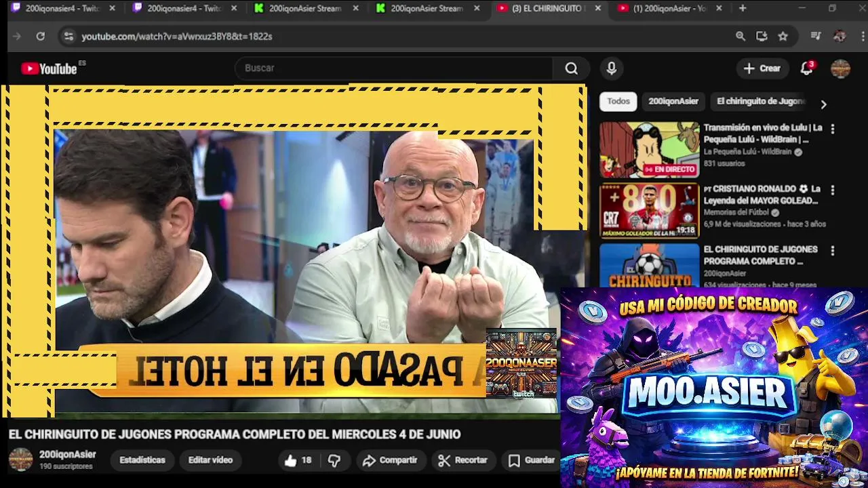Click the search magnifier button on YouTube
This screenshot has height=488, width=868.
click(572, 68)
